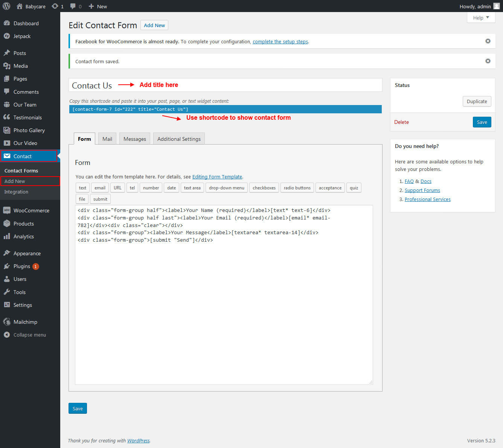Switch to the Additional Settings tab
The image size is (503, 448).
179,139
